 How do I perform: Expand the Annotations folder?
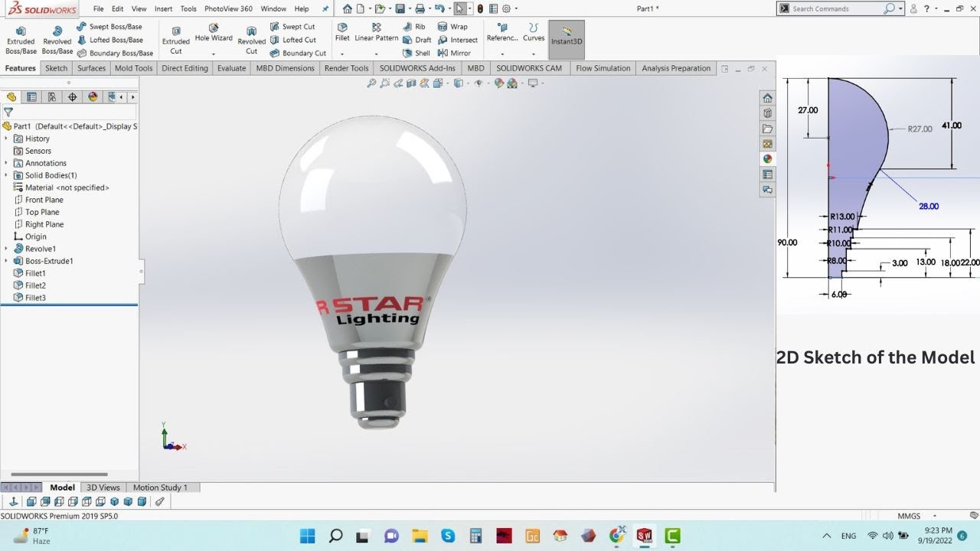[6, 163]
